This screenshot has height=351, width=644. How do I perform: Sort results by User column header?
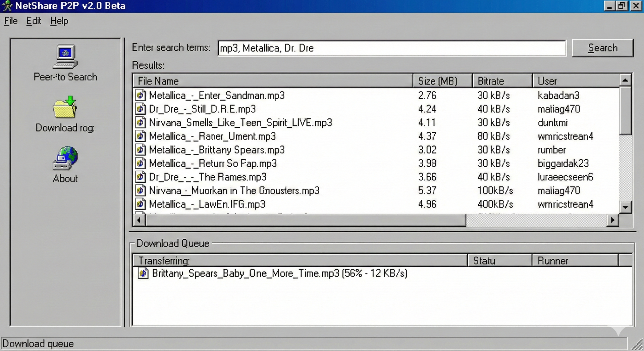coord(576,81)
